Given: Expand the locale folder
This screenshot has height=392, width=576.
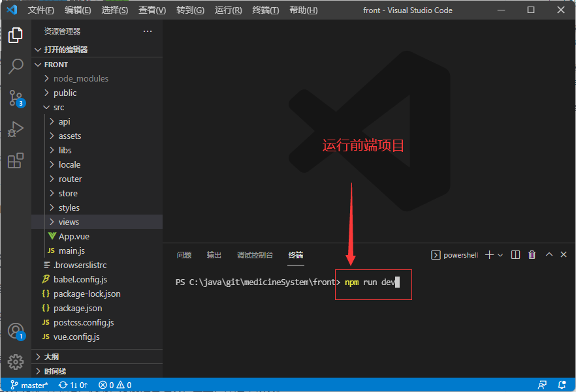Looking at the screenshot, I should coord(97,164).
